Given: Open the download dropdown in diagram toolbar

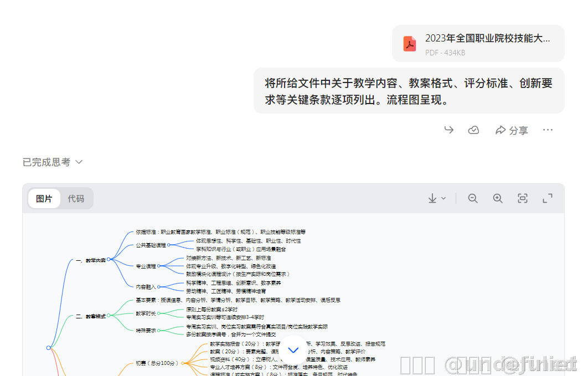Looking at the screenshot, I should [x=437, y=198].
